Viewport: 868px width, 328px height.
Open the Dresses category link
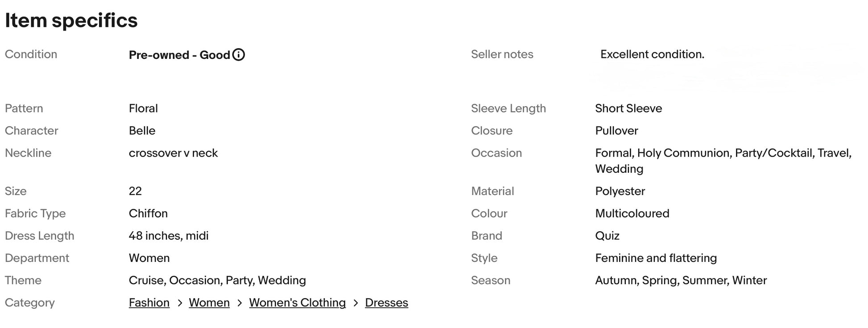(386, 303)
